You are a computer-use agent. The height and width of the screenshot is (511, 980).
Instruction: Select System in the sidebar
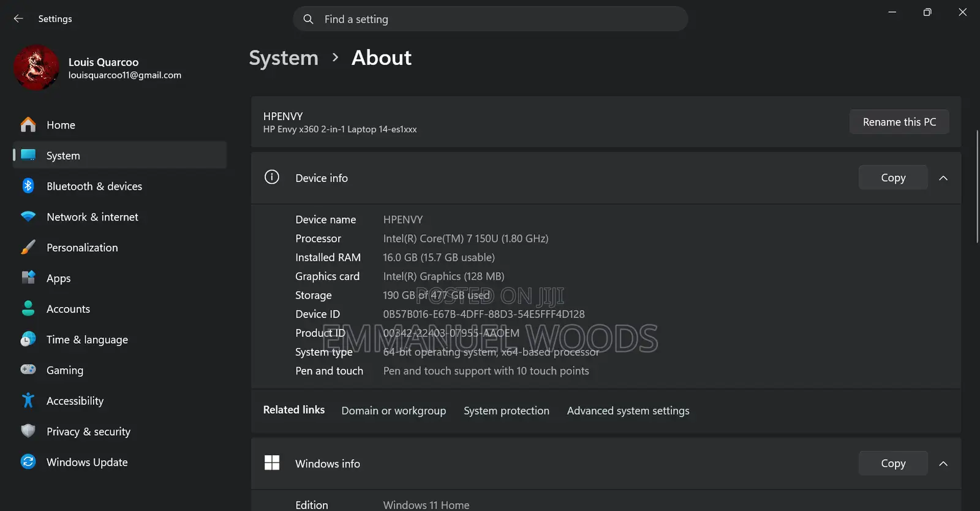coord(119,155)
